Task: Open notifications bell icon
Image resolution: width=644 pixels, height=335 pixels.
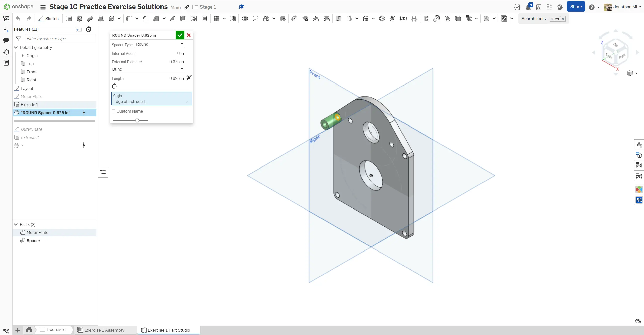Action: click(528, 7)
